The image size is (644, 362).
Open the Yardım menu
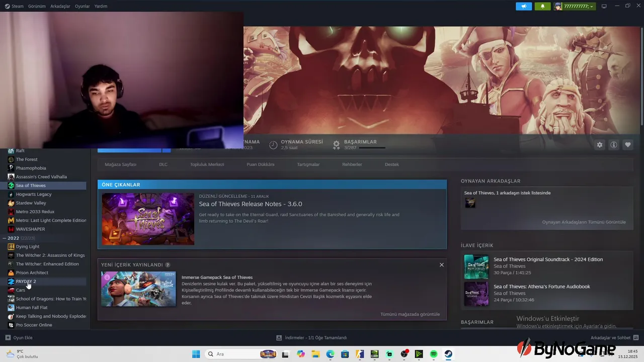coord(101,7)
